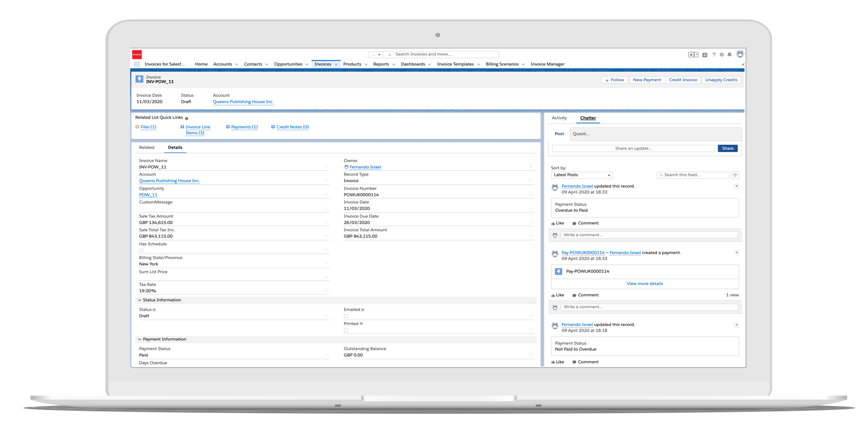Open the Help question mark icon

(714, 55)
